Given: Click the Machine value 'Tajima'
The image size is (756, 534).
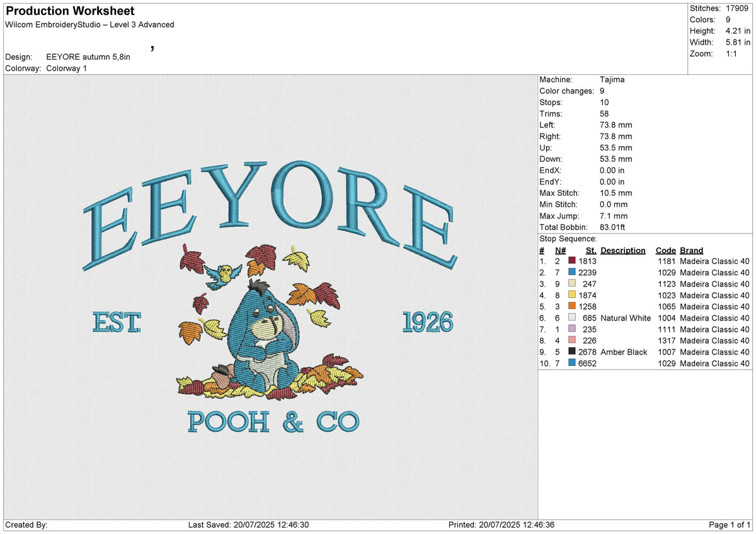Looking at the screenshot, I should [x=612, y=80].
